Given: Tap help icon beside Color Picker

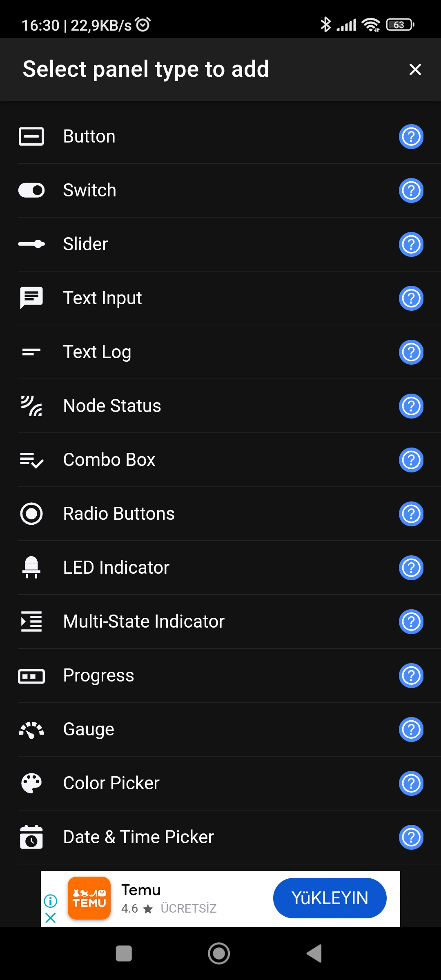Looking at the screenshot, I should pyautogui.click(x=411, y=783).
